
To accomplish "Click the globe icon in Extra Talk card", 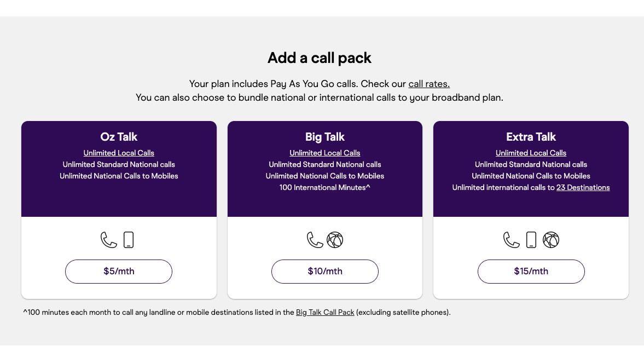I will [x=550, y=239].
